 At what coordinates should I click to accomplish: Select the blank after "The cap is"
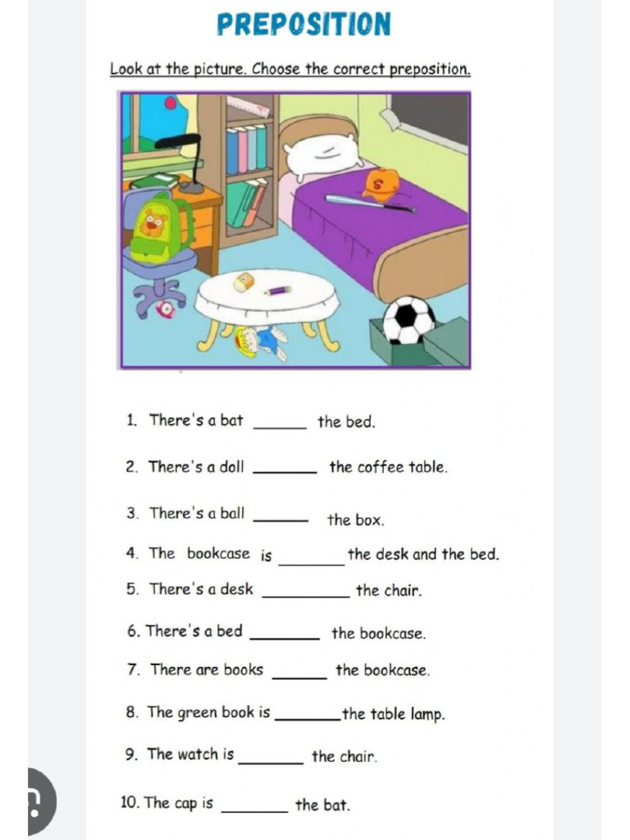(x=254, y=809)
